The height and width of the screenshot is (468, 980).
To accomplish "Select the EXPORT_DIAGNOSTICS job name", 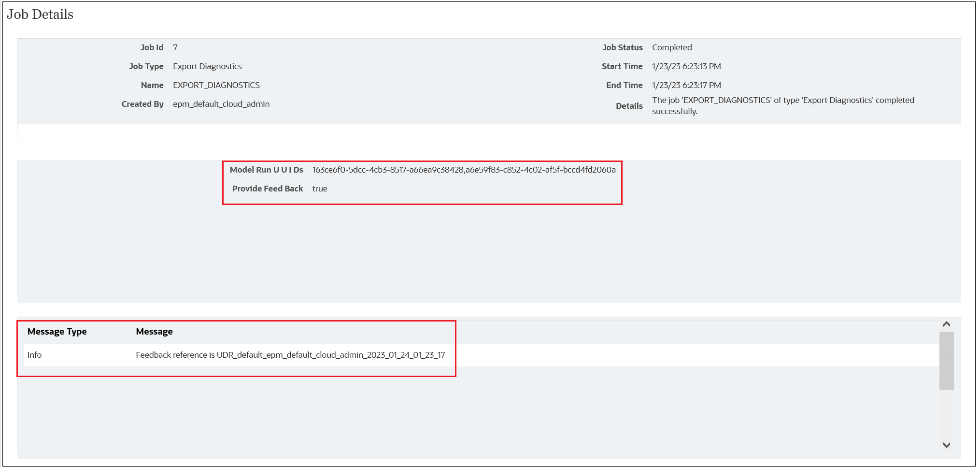I will [x=216, y=85].
